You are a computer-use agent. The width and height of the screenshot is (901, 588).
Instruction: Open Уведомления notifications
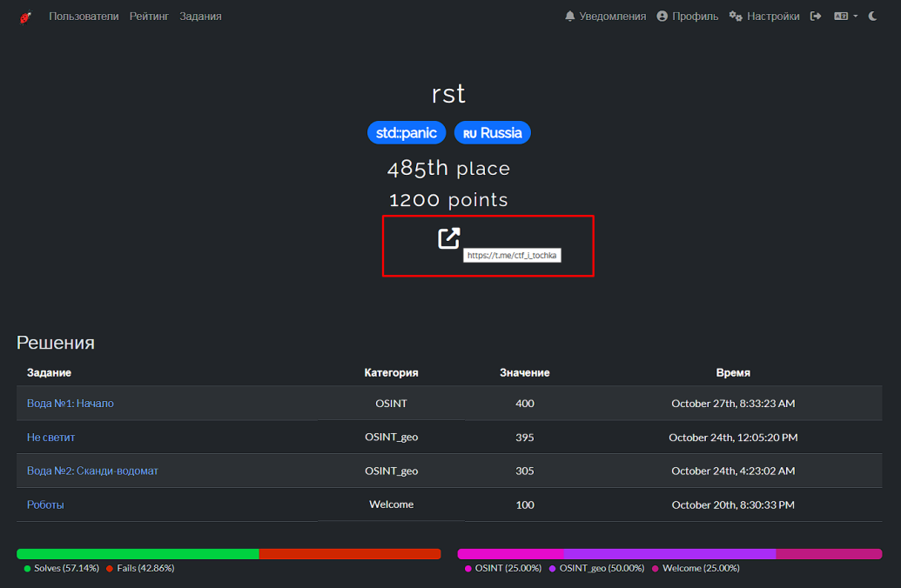click(x=605, y=17)
